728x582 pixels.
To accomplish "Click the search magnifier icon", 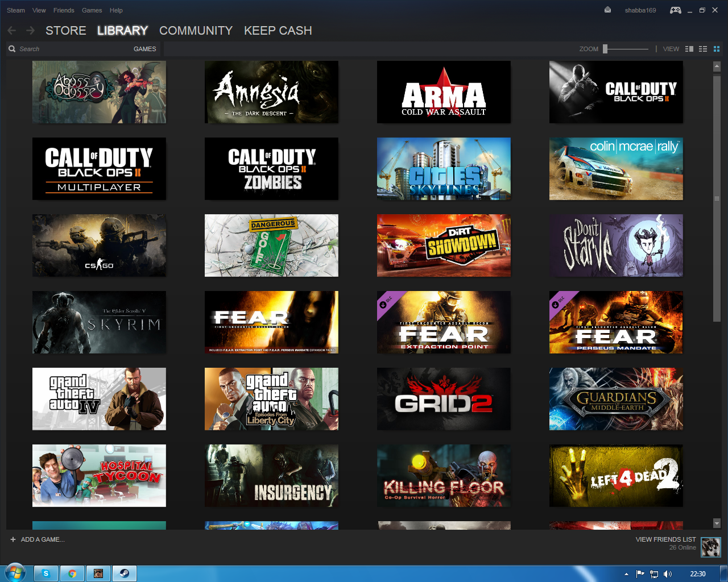I will (x=12, y=49).
